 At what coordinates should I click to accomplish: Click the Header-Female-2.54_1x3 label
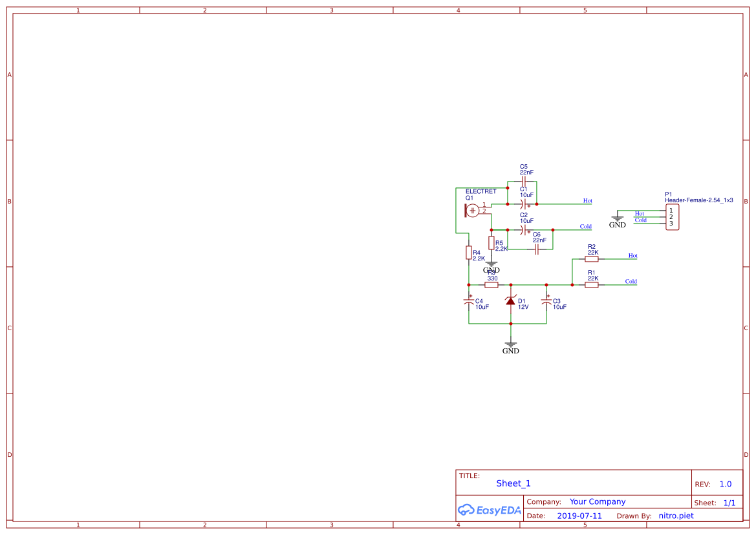698,200
